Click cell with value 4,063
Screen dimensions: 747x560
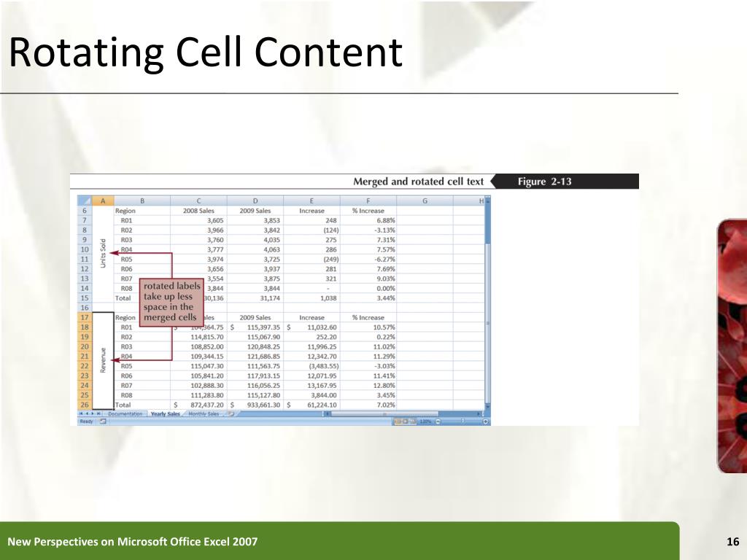click(255, 249)
